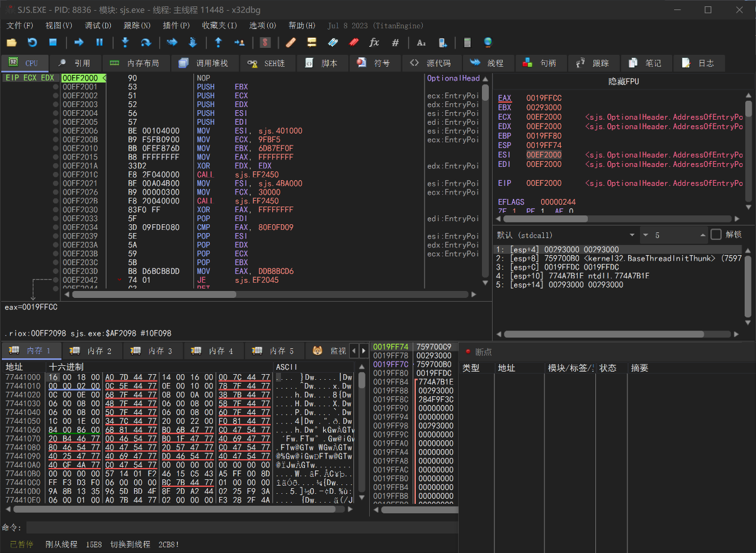Switch to the 跟踪 tab

[x=593, y=63]
